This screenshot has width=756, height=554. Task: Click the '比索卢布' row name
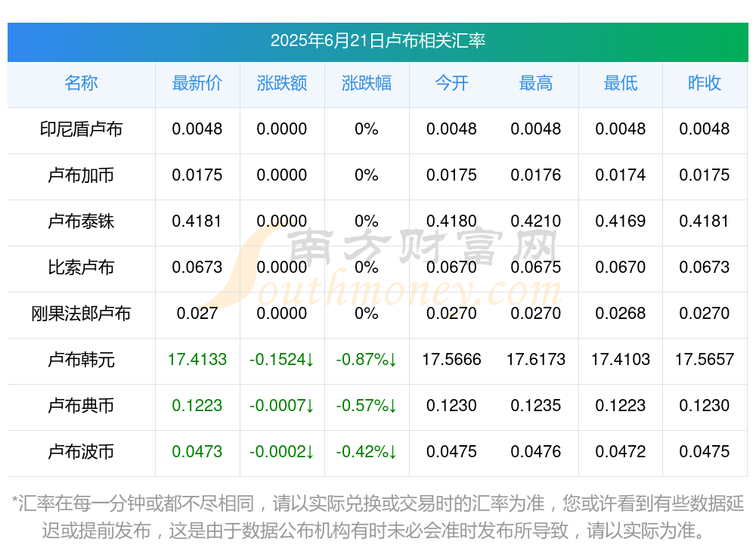click(81, 267)
